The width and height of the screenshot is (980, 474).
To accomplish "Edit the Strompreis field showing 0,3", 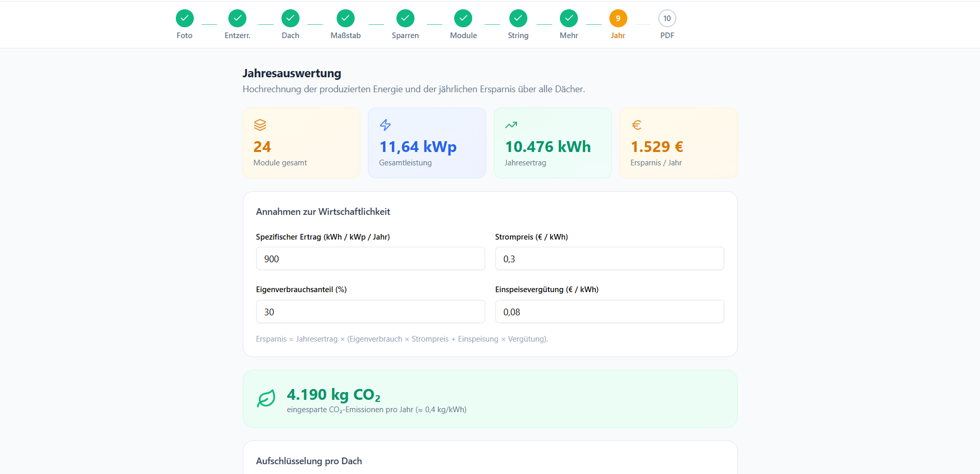I will tap(609, 259).
